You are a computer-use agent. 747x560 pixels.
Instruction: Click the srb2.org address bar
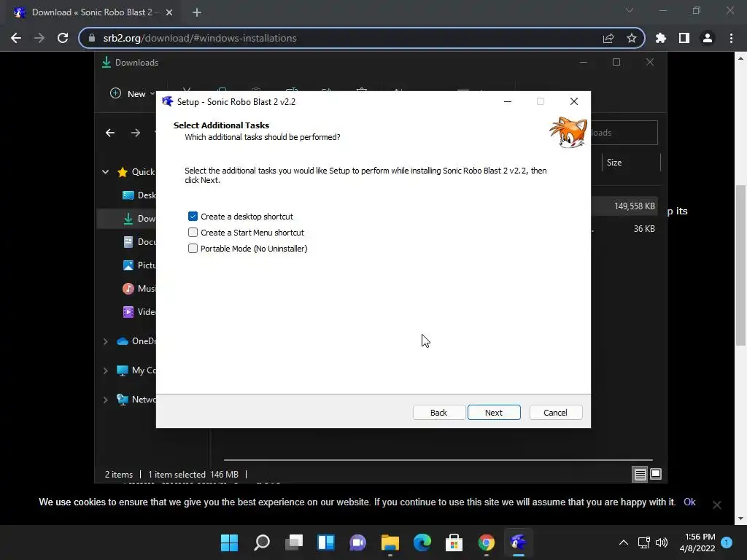[x=361, y=38]
